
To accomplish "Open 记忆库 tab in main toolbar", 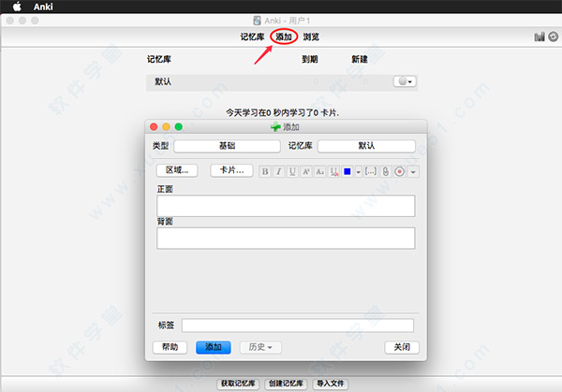I will [x=252, y=36].
